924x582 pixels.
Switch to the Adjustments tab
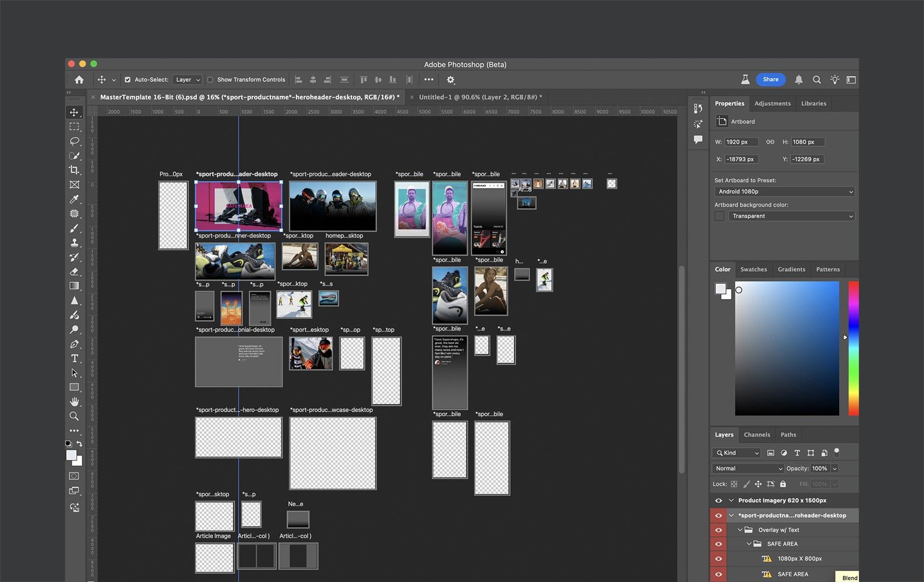[772, 103]
